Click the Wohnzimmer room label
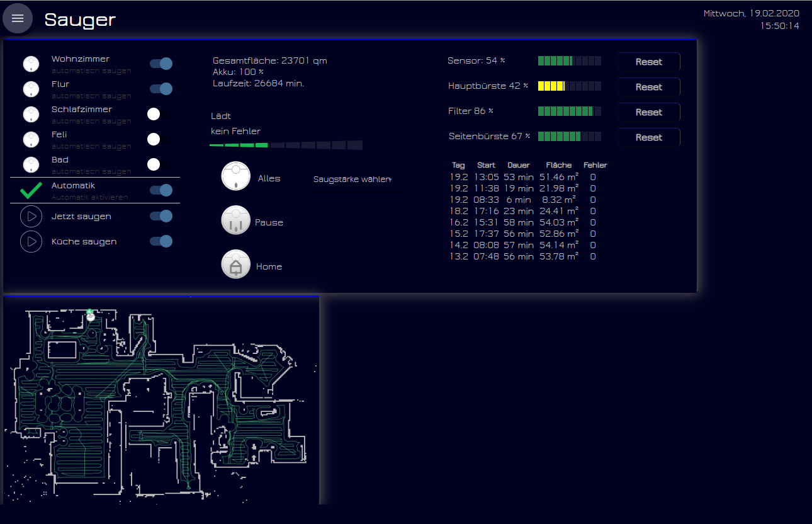The width and height of the screenshot is (812, 524). (x=81, y=59)
